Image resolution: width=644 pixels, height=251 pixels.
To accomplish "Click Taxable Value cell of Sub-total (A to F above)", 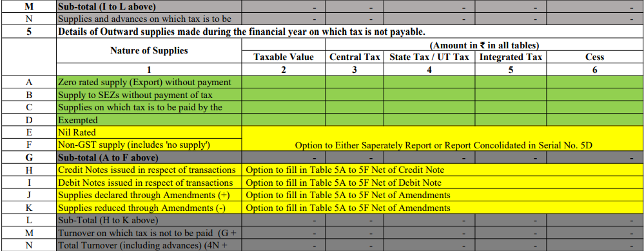I will (x=284, y=157).
